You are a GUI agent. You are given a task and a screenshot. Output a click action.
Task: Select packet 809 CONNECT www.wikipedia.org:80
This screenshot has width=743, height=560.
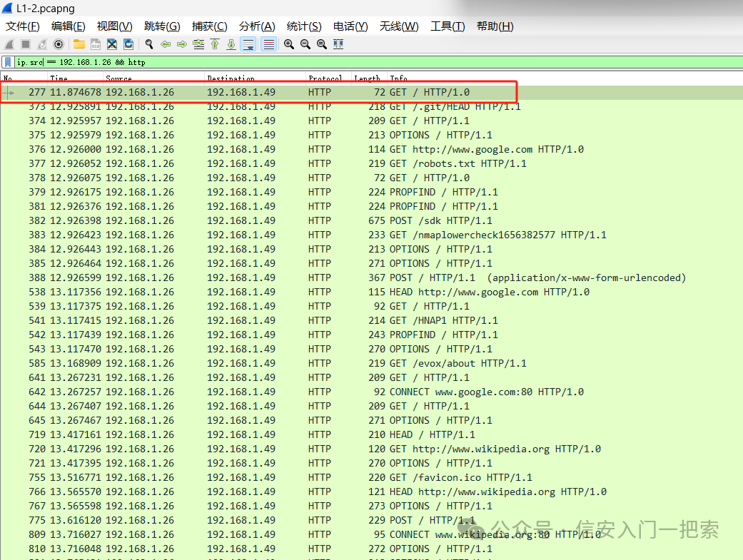tap(371, 534)
